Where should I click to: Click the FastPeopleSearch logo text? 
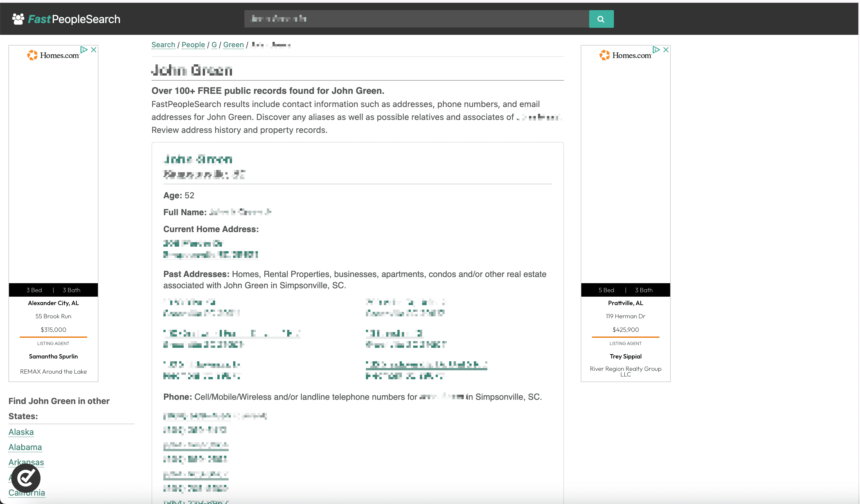click(x=74, y=19)
